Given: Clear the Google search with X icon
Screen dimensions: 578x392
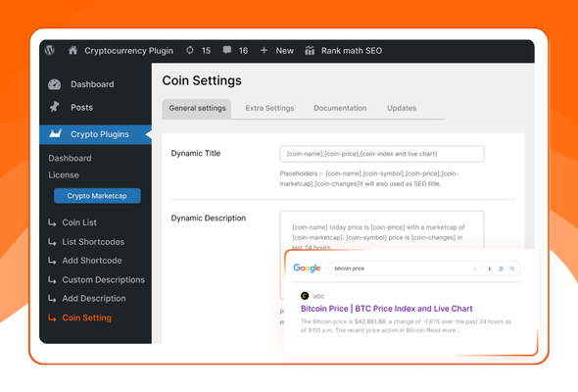Looking at the screenshot, I should tap(475, 269).
